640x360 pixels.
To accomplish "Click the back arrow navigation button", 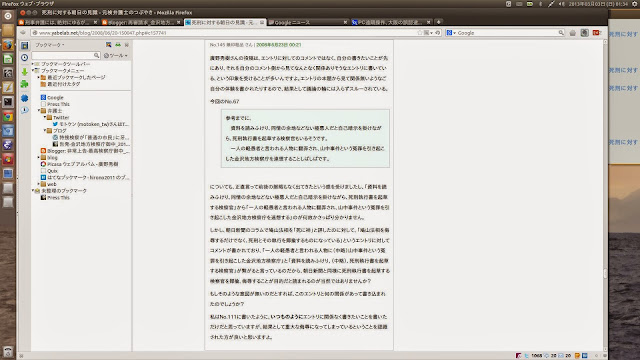I will 23,33.
